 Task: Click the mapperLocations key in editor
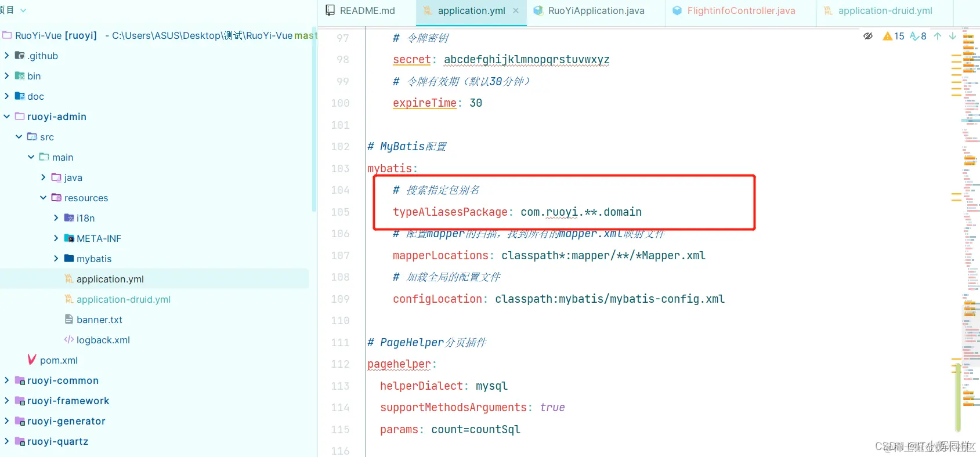pyautogui.click(x=441, y=255)
